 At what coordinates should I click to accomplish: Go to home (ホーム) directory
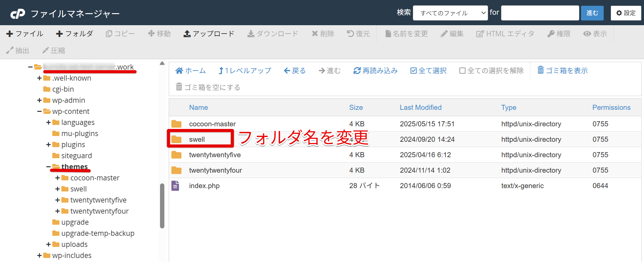click(191, 71)
